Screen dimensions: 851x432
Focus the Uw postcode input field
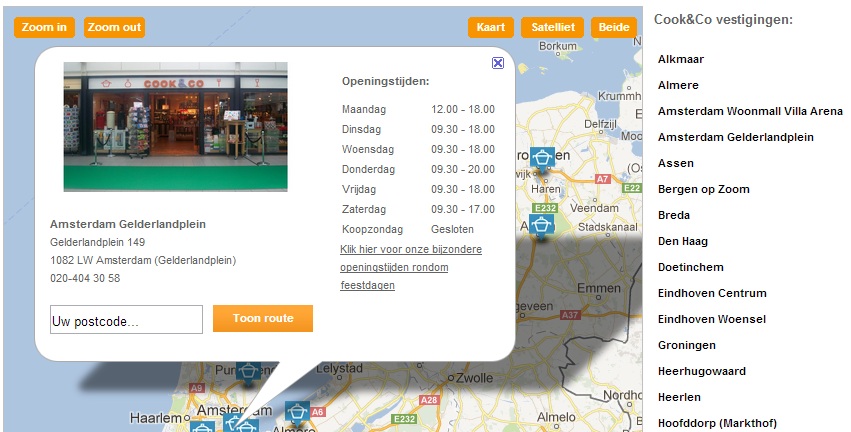coord(127,321)
